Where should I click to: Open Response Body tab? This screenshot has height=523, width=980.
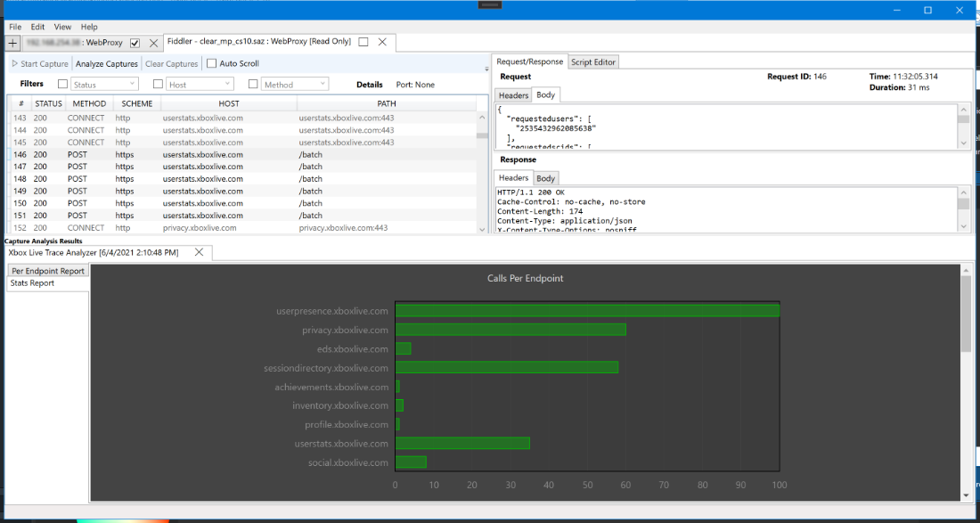point(545,179)
